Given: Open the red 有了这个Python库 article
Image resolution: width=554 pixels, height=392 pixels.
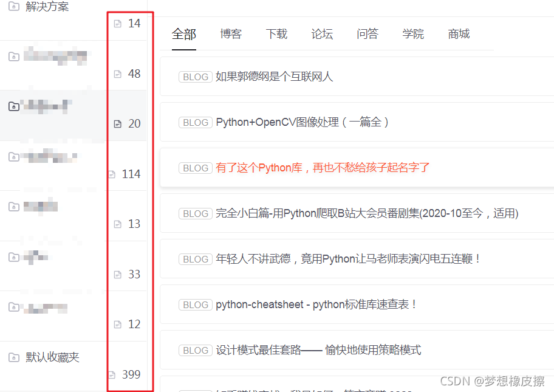Looking at the screenshot, I should [x=323, y=168].
